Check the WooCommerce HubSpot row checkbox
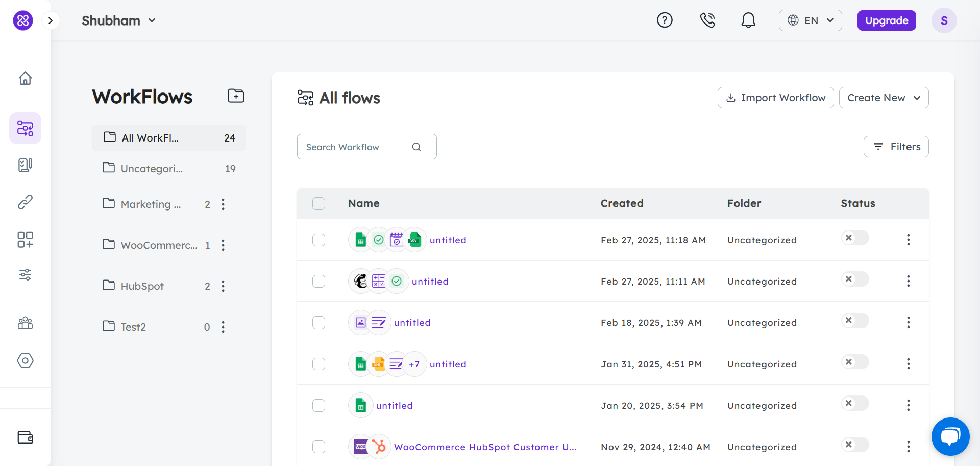Viewport: 980px width, 466px height. point(318,447)
